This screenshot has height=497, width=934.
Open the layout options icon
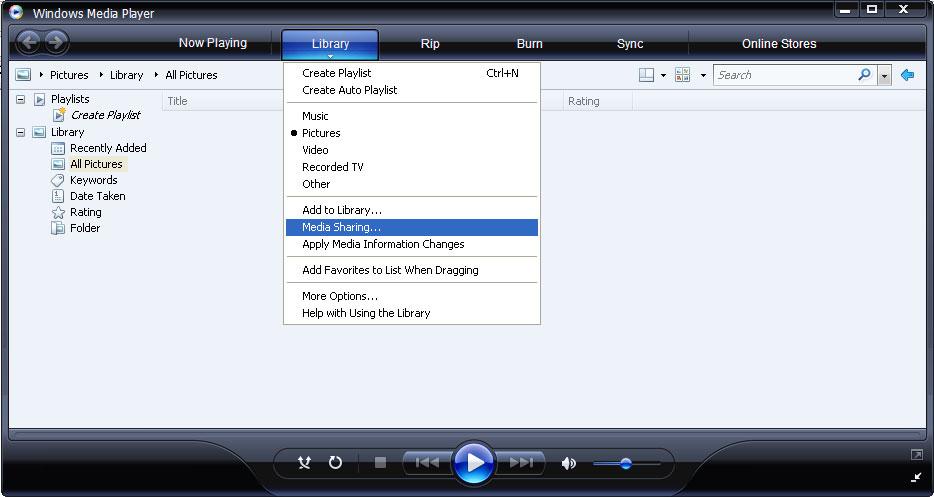pos(646,74)
